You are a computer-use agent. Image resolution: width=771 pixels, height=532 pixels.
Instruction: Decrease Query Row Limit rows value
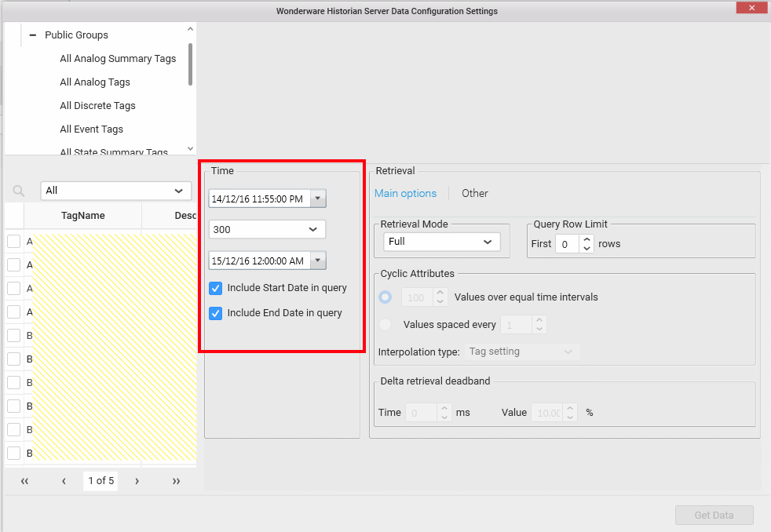586,249
